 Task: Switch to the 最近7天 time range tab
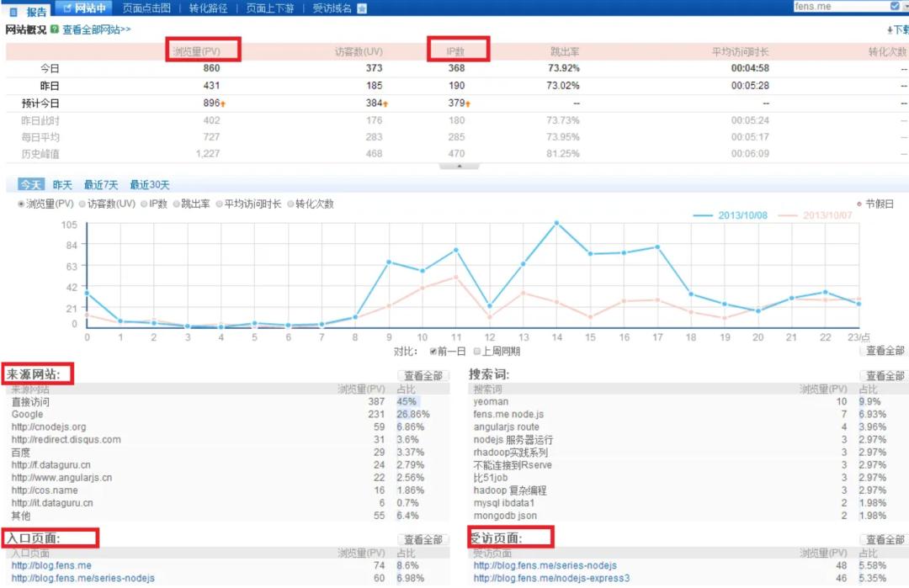(x=100, y=185)
